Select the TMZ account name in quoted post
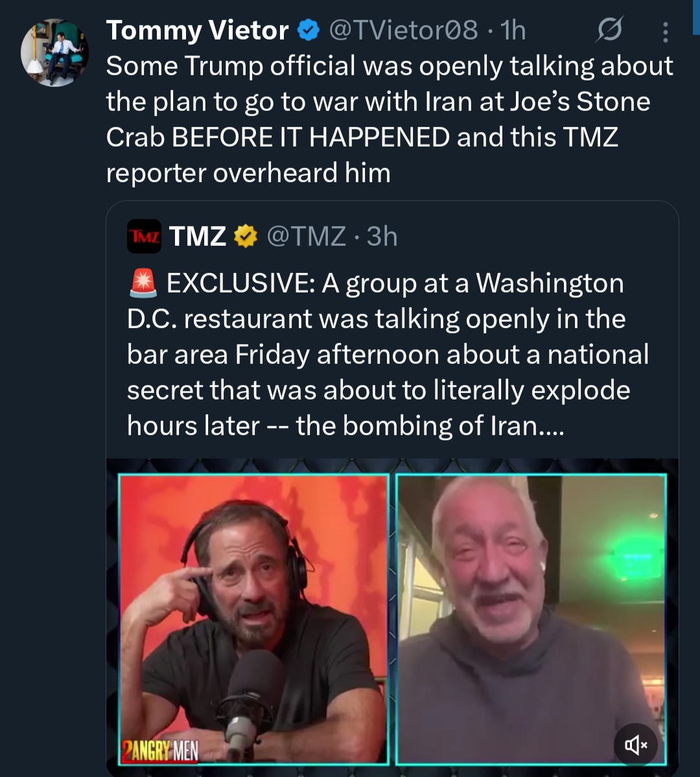Screen dimensions: 700x777 197,237
